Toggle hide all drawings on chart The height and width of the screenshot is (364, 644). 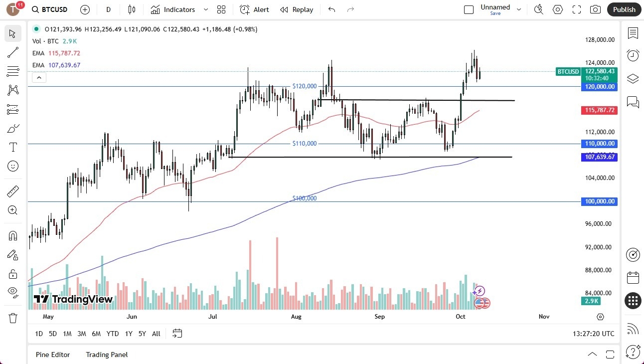point(12,292)
